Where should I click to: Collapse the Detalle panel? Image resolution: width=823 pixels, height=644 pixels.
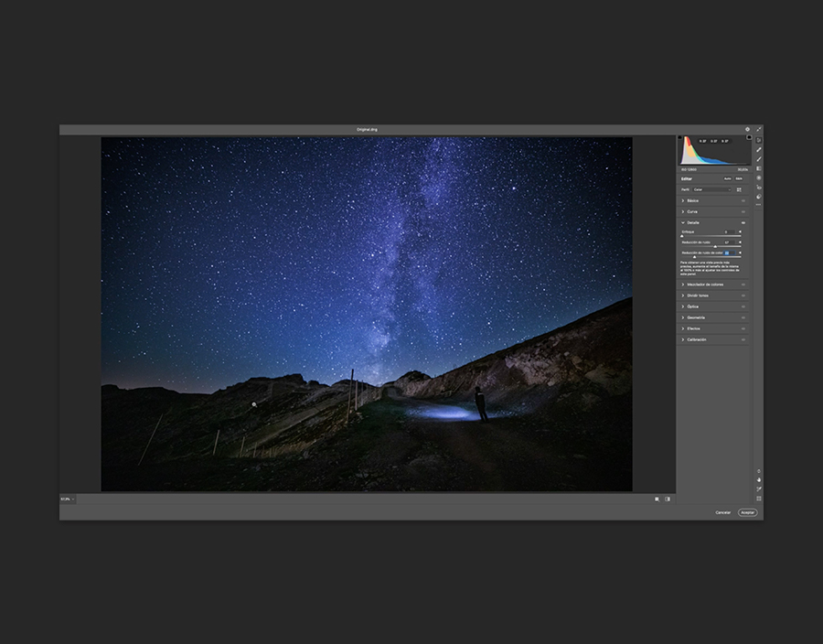683,223
